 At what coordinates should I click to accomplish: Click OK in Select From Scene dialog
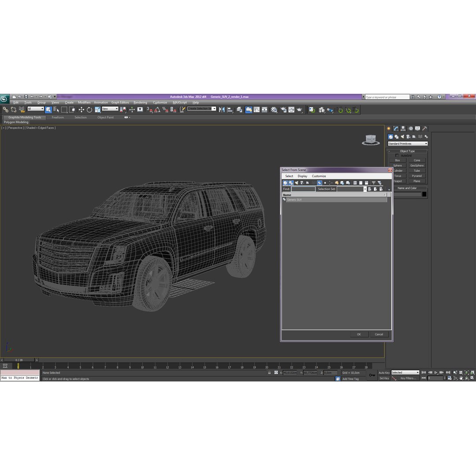point(359,334)
